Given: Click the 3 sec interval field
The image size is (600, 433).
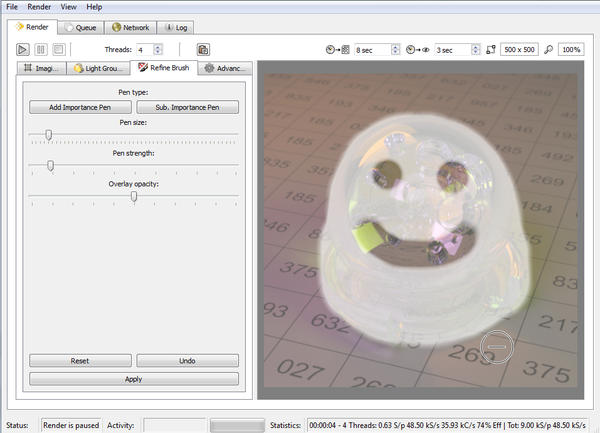Looking at the screenshot, I should [453, 50].
